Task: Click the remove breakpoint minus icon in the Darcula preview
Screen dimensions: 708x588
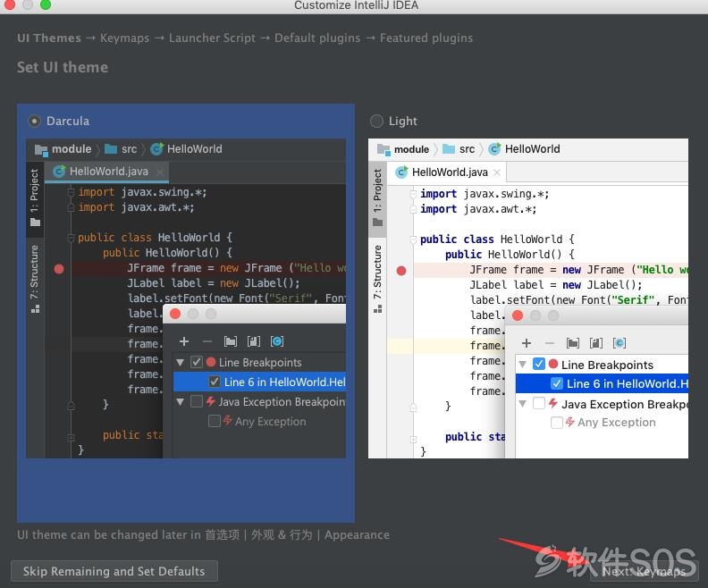Action: [x=207, y=341]
